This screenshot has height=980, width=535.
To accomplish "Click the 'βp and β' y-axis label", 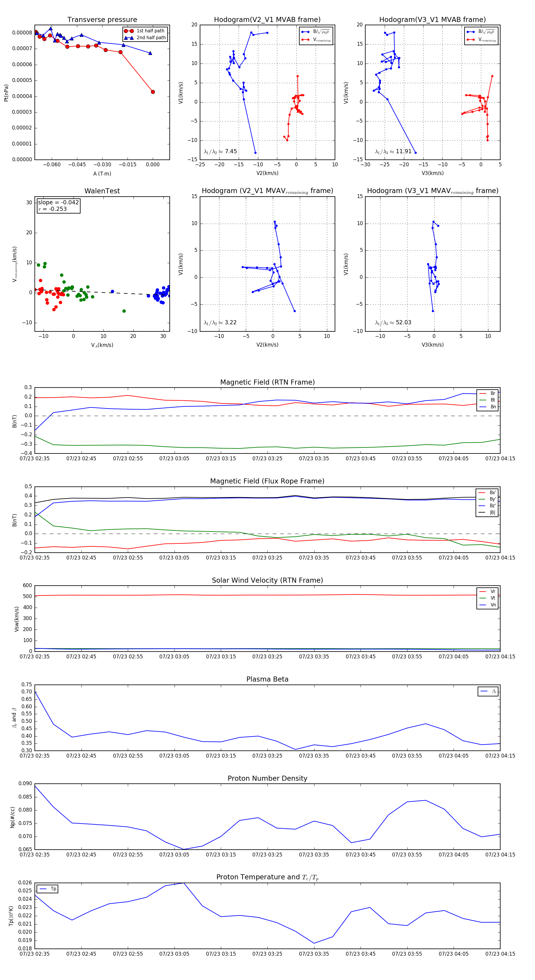I will point(14,718).
